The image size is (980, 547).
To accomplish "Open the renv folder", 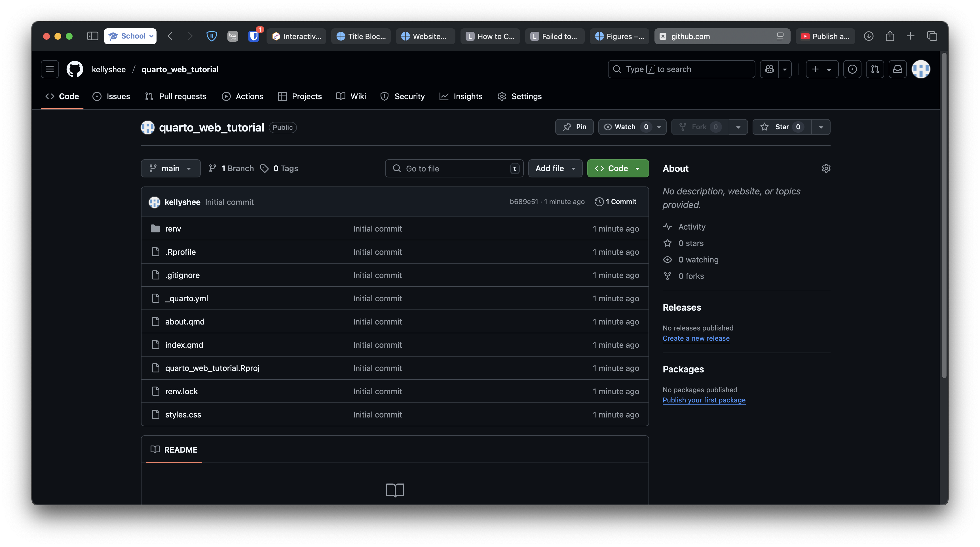I will pyautogui.click(x=173, y=228).
